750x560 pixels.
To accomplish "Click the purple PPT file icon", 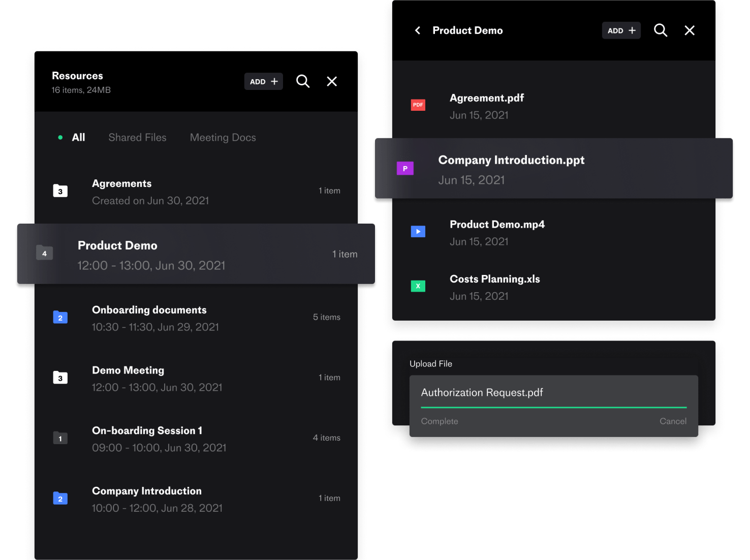I will click(405, 168).
